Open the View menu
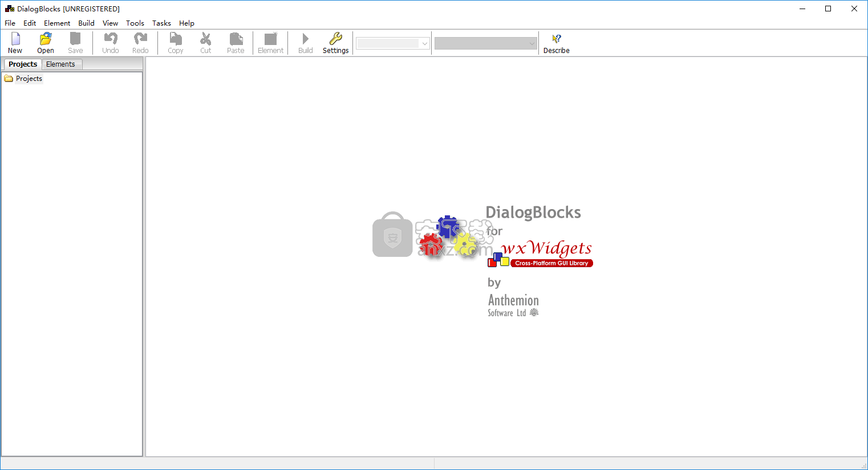This screenshot has height=470, width=868. pyautogui.click(x=111, y=23)
